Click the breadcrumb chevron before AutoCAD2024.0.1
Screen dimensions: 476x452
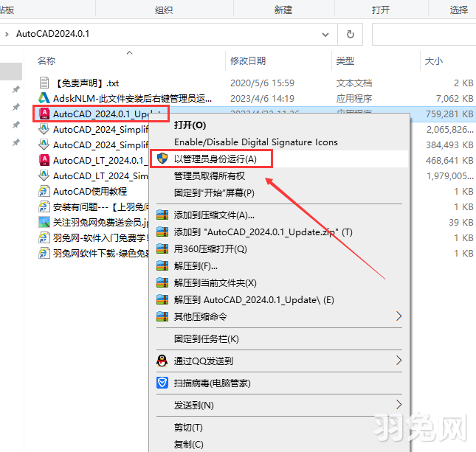click(x=7, y=34)
